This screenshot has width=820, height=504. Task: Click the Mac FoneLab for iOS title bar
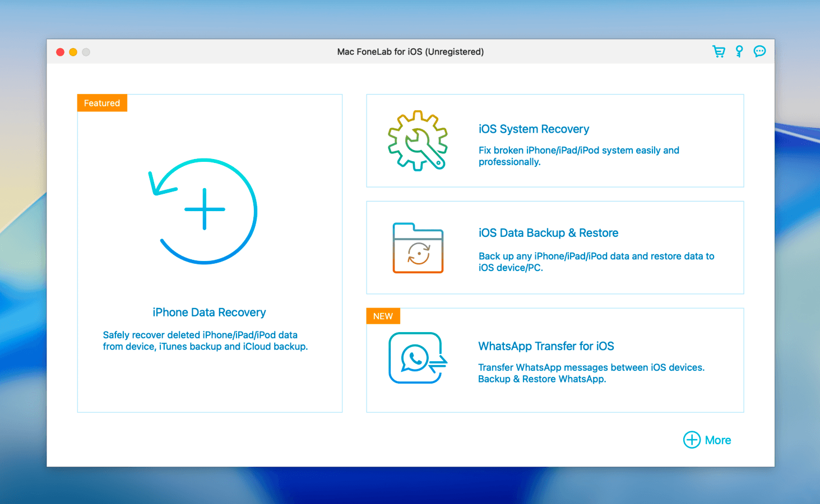[410, 51]
